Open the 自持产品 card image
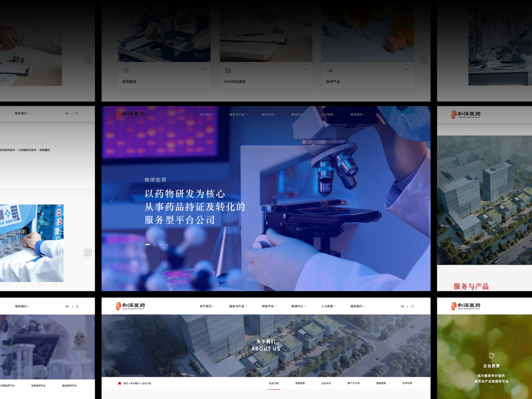This screenshot has width=532, height=399. 368,33
